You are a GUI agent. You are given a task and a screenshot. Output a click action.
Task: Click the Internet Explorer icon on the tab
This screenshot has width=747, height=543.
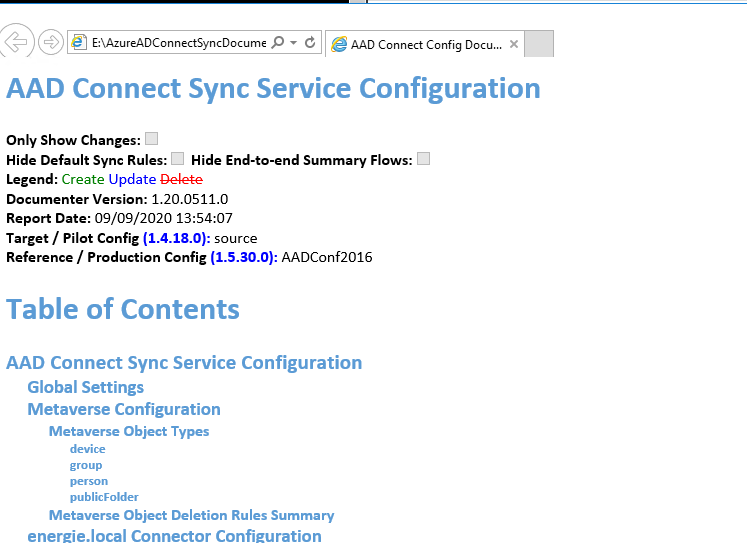tap(339, 44)
